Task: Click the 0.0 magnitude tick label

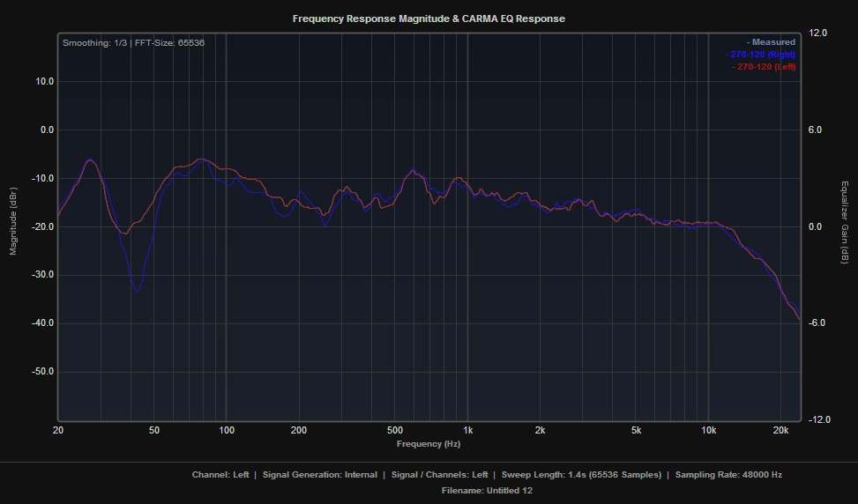Action: [x=42, y=130]
